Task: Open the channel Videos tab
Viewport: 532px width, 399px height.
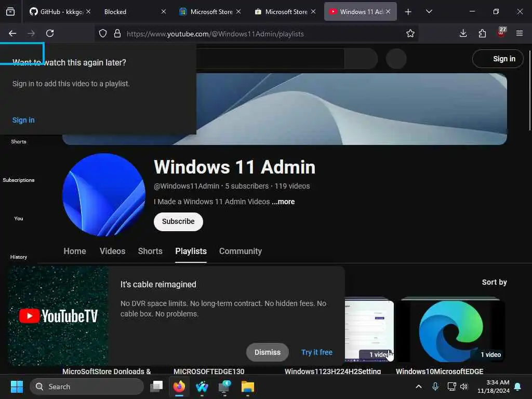Action: pyautogui.click(x=112, y=251)
